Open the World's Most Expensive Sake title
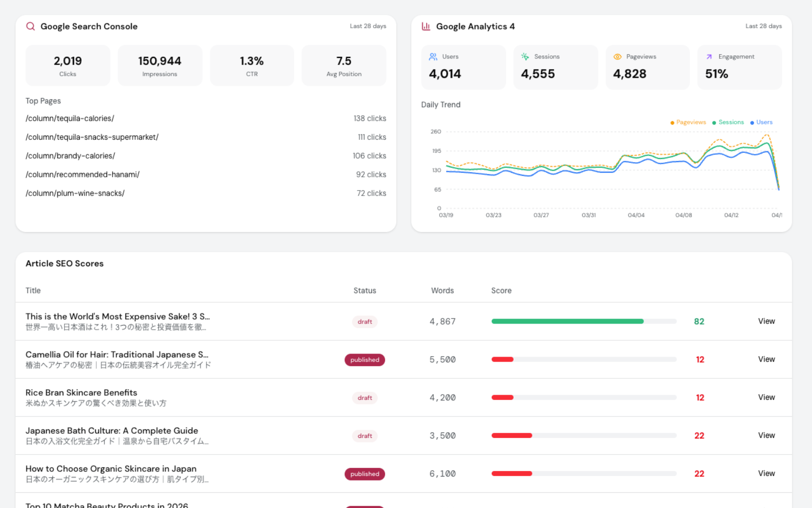The image size is (812, 508). (118, 316)
